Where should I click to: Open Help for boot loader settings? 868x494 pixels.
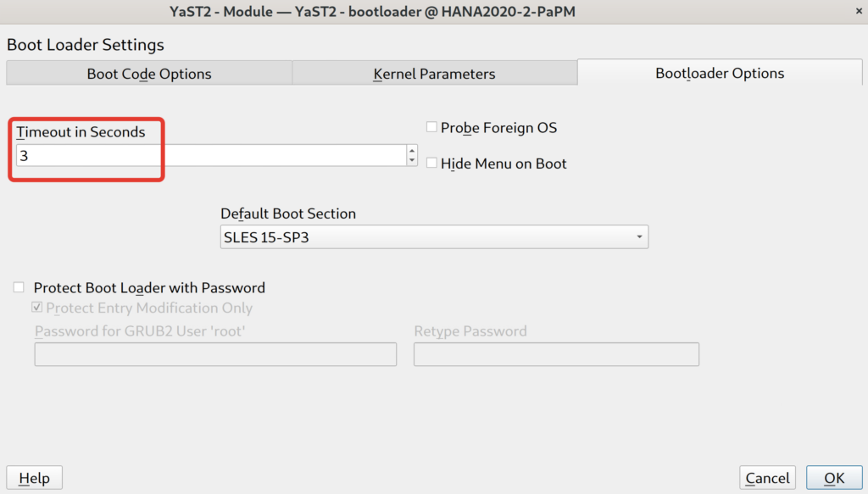point(34,478)
